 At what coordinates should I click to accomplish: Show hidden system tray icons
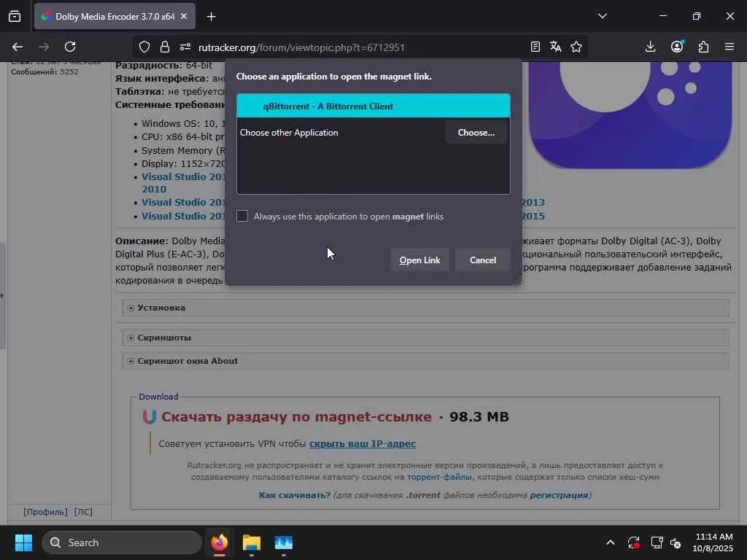point(611,542)
